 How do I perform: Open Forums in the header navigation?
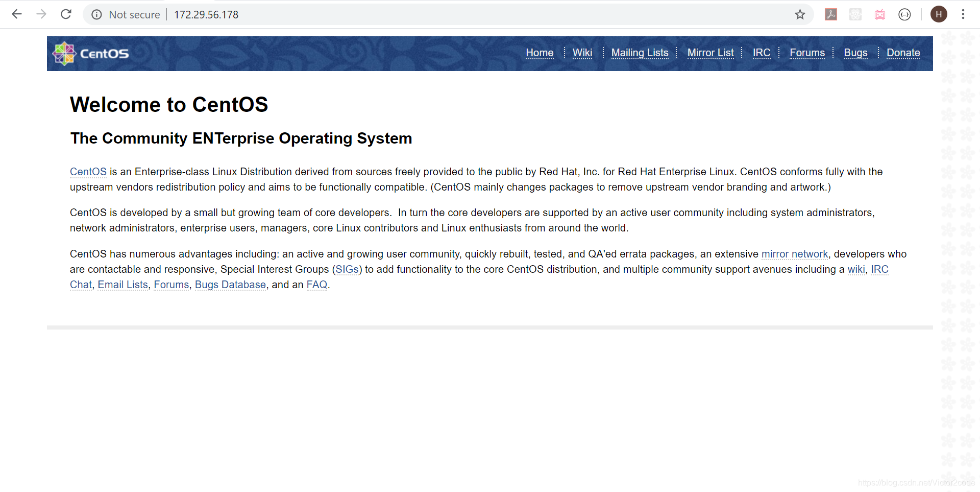(x=807, y=53)
